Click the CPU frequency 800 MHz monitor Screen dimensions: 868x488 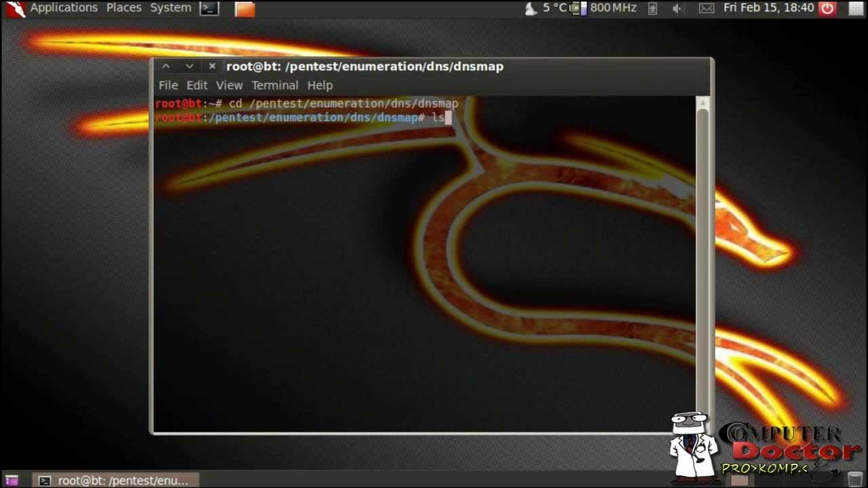click(x=604, y=8)
